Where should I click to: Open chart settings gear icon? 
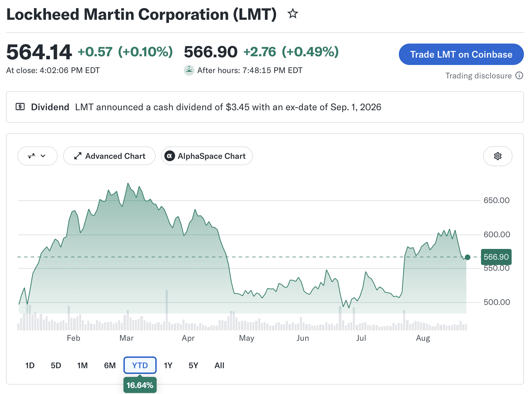coord(497,156)
